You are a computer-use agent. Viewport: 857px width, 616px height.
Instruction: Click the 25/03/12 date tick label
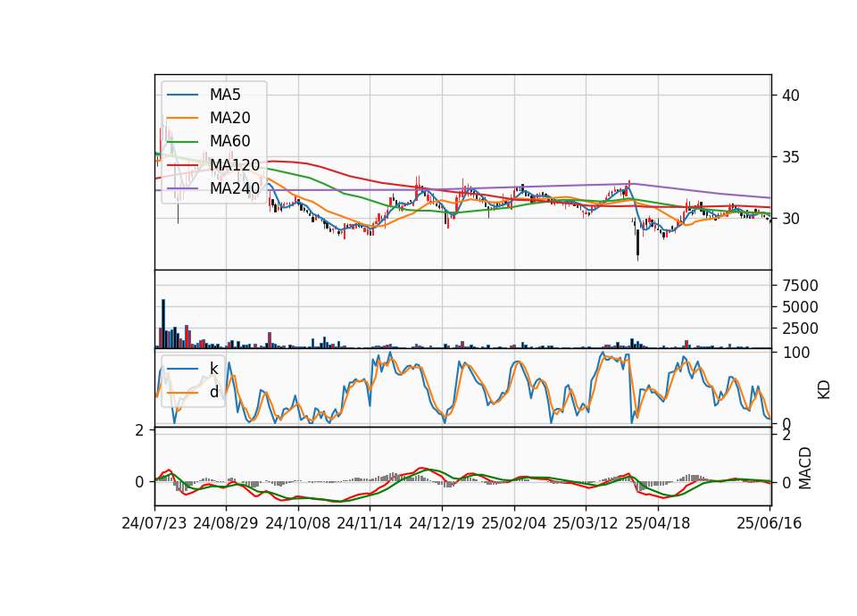pos(586,523)
